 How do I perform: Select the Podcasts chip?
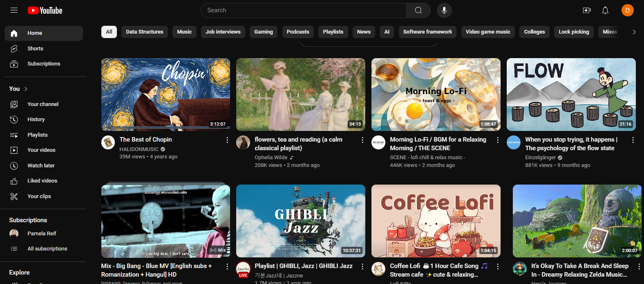point(298,32)
